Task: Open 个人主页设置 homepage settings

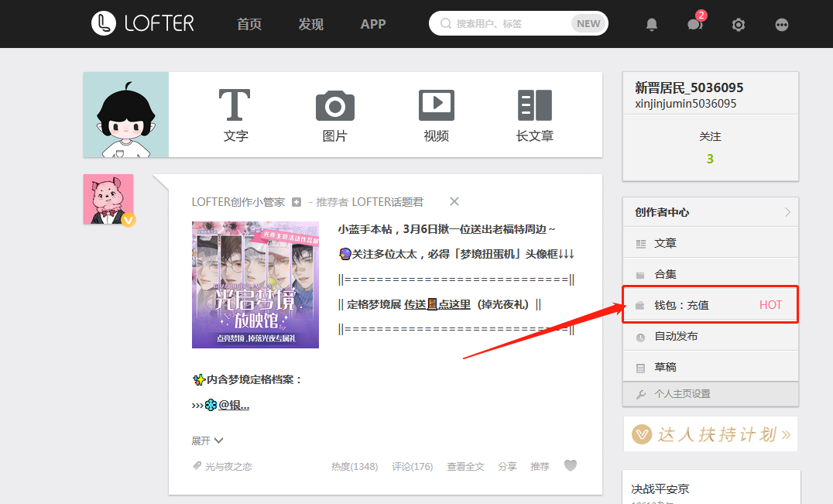Action: point(710,394)
